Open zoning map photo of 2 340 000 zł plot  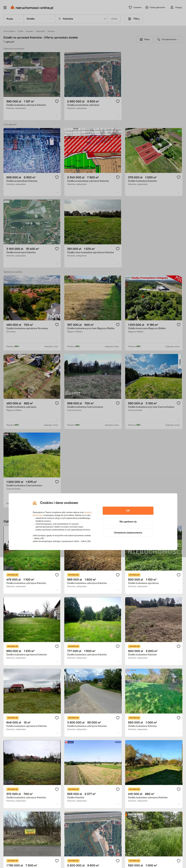(93, 150)
